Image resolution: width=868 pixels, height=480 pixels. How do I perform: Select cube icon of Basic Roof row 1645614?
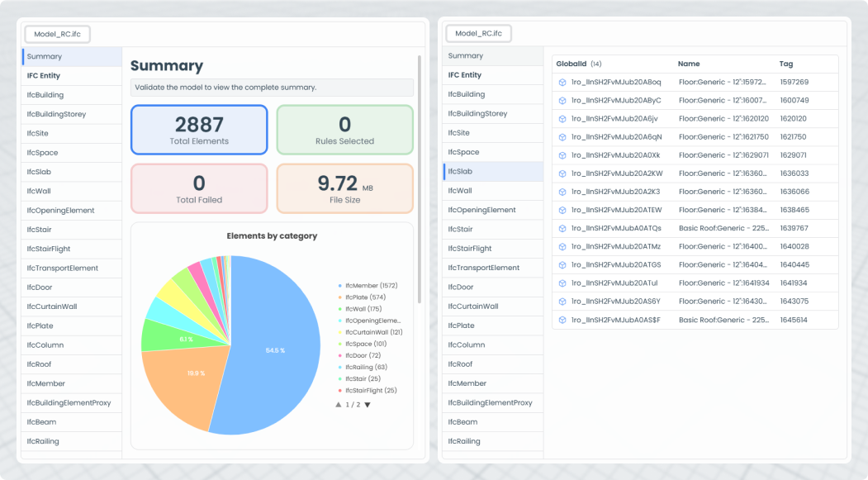[x=562, y=320]
